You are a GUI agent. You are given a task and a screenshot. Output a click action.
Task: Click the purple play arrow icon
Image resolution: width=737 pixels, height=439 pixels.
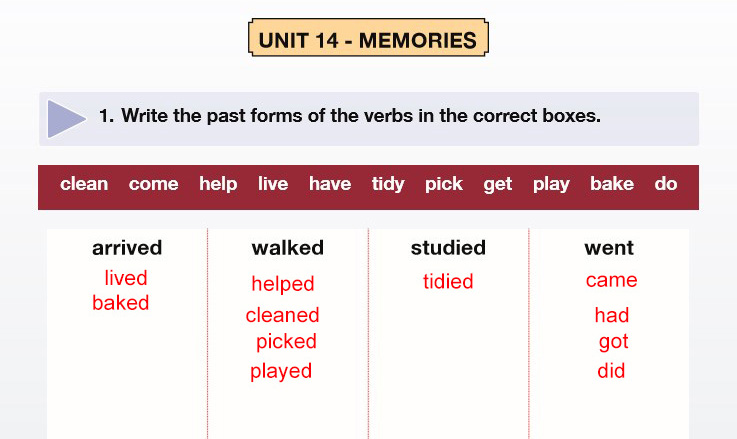tap(66, 118)
